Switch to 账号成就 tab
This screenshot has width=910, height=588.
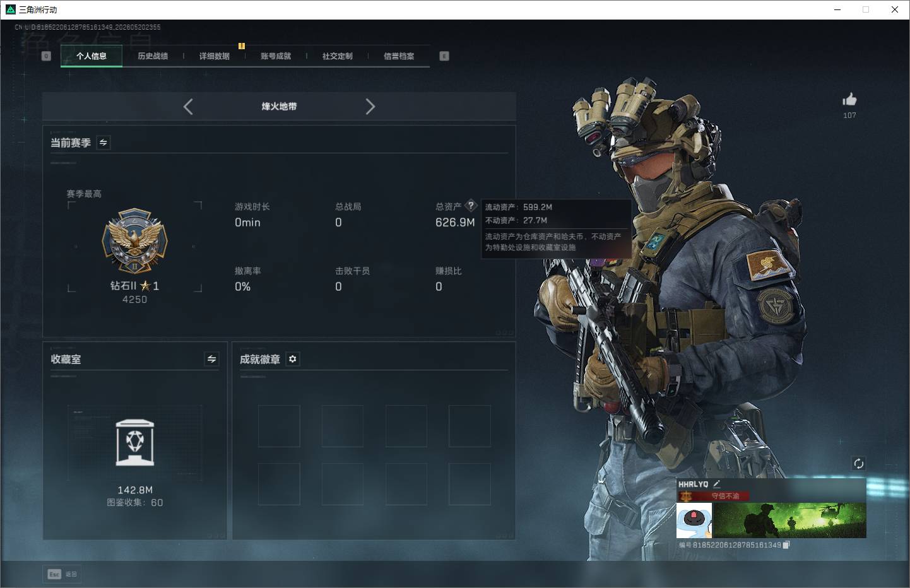point(276,56)
